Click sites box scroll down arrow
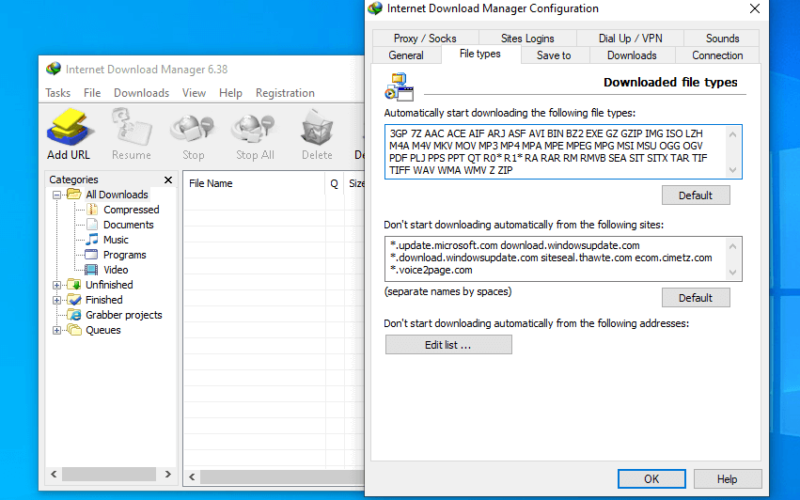The width and height of the screenshot is (800, 500). pos(733,272)
